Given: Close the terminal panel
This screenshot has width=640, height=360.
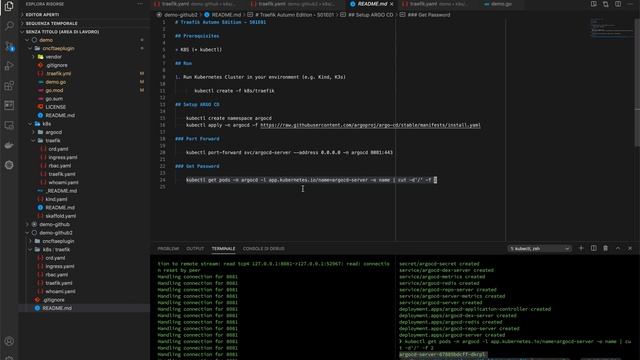Looking at the screenshot, I should pyautogui.click(x=630, y=248).
